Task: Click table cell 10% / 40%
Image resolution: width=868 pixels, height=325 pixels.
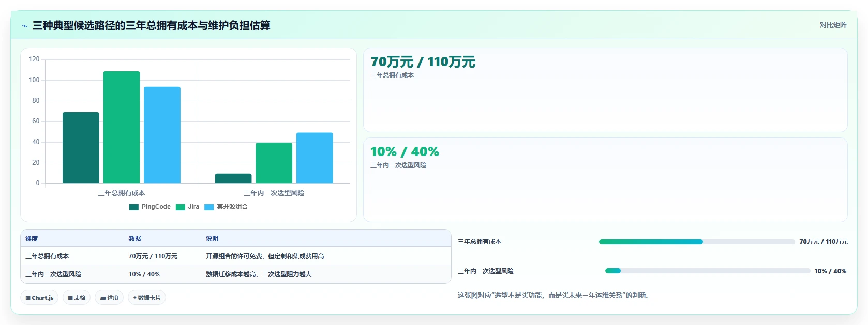Action: pos(144,274)
